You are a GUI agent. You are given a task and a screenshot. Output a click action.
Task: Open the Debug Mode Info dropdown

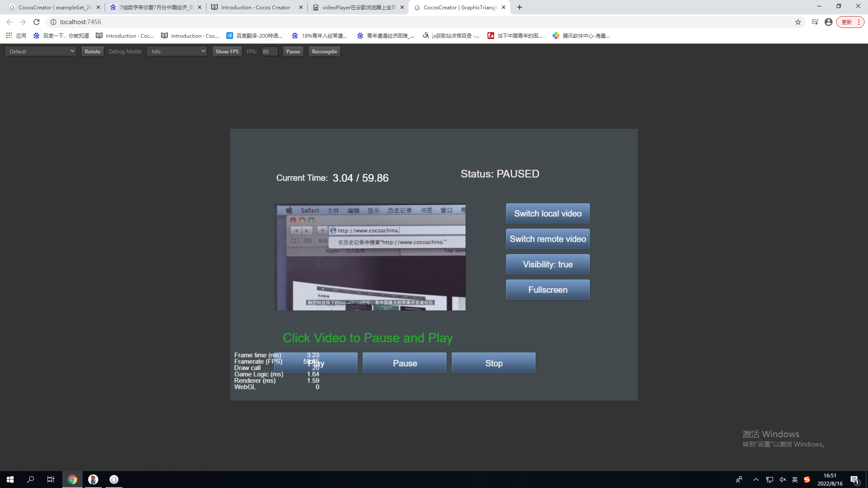point(177,51)
